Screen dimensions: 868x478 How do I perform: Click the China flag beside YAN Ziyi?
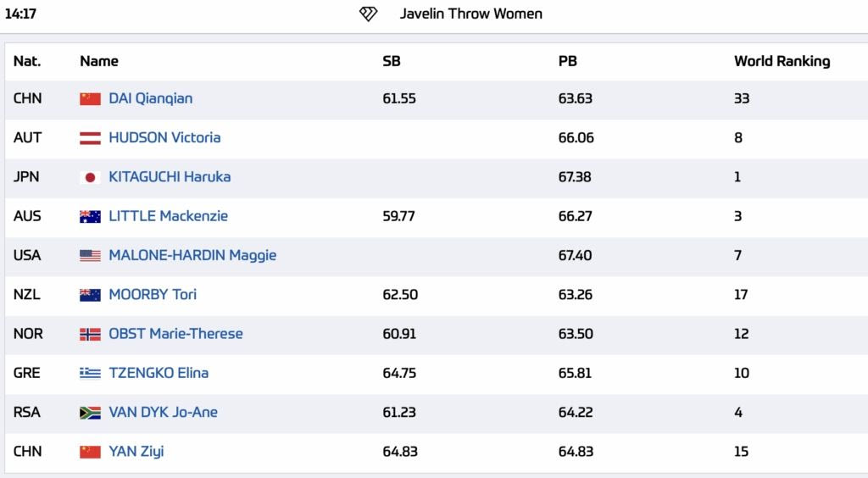click(x=90, y=452)
